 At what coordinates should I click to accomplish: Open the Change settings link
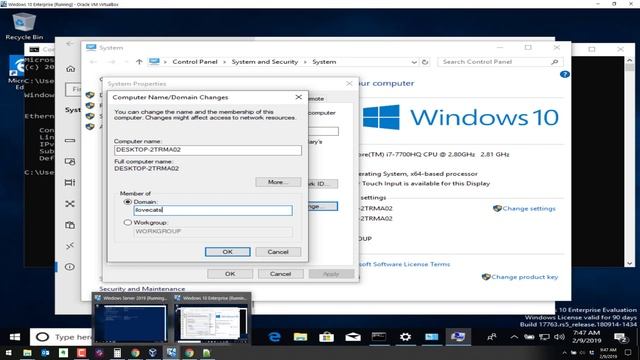click(x=529, y=208)
